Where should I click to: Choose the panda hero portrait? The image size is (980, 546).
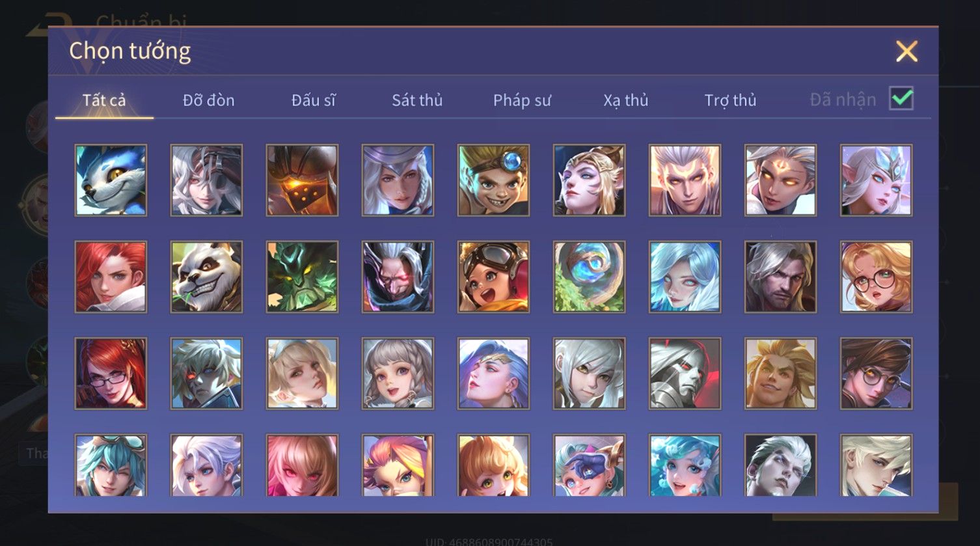pos(206,277)
